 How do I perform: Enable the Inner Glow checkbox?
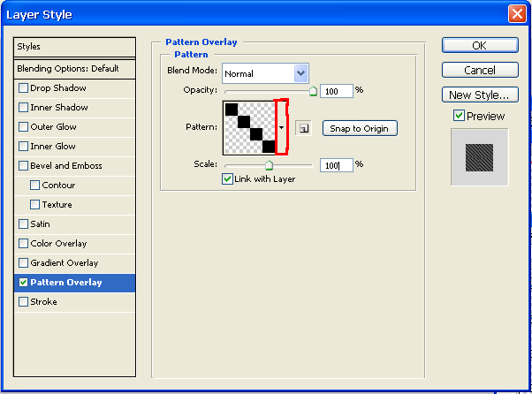click(x=23, y=147)
